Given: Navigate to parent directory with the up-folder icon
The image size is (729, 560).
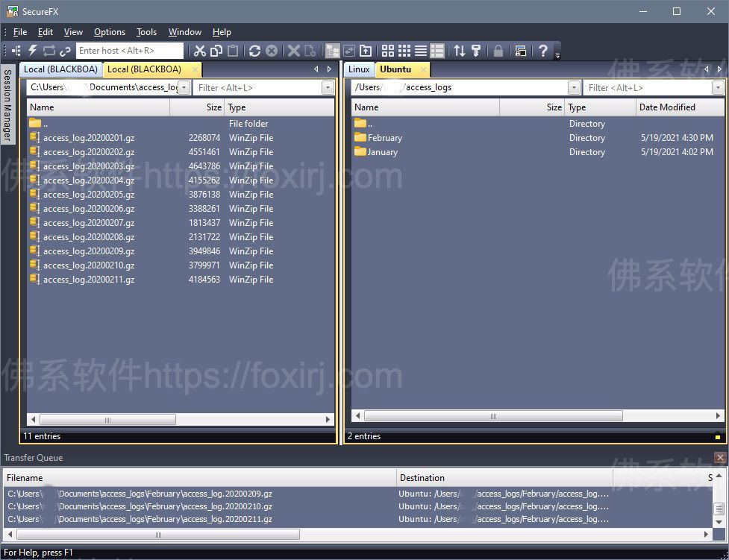Looking at the screenshot, I should [366, 51].
